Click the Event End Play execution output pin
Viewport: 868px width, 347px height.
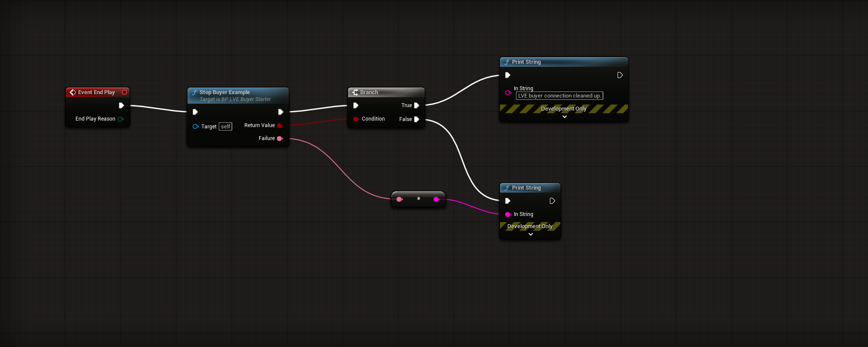tap(122, 105)
